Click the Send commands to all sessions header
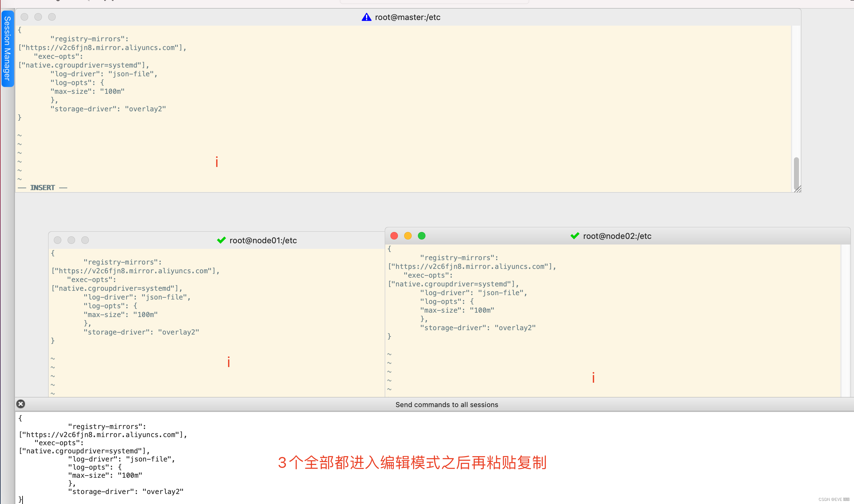854x504 pixels. coord(447,405)
